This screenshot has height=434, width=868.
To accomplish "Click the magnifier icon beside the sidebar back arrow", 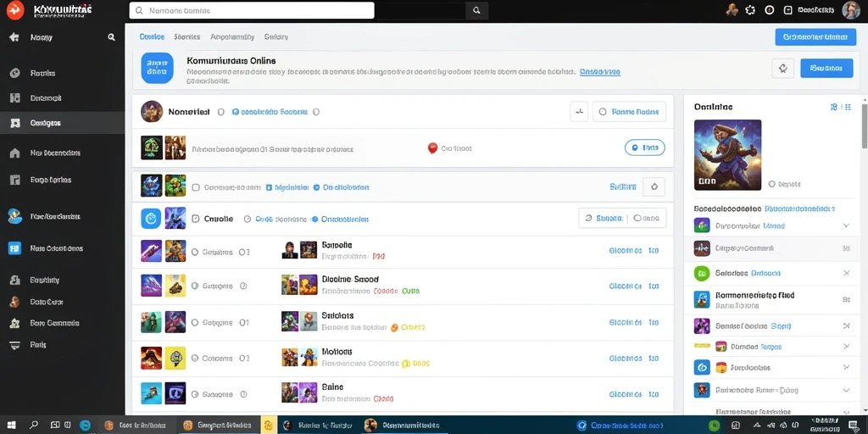I will point(111,37).
